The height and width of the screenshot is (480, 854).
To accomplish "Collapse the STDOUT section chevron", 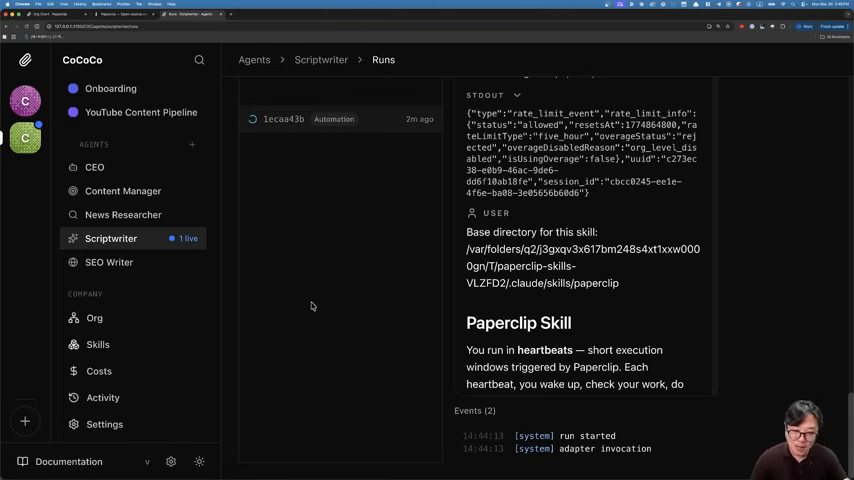I will 517,95.
